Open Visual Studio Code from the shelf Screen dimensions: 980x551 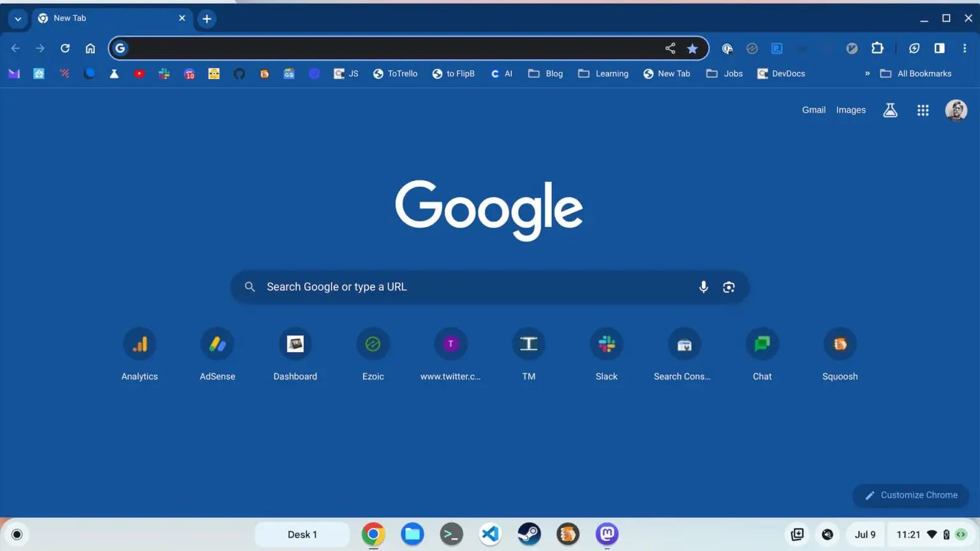(x=490, y=534)
